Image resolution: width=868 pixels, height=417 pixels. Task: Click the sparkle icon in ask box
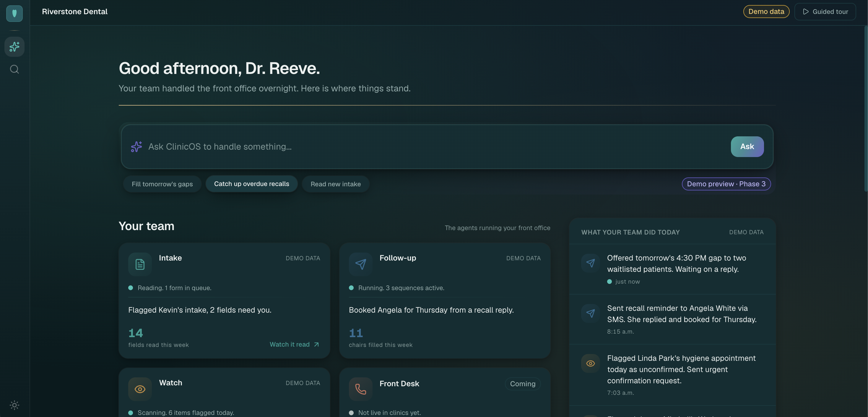tap(136, 146)
